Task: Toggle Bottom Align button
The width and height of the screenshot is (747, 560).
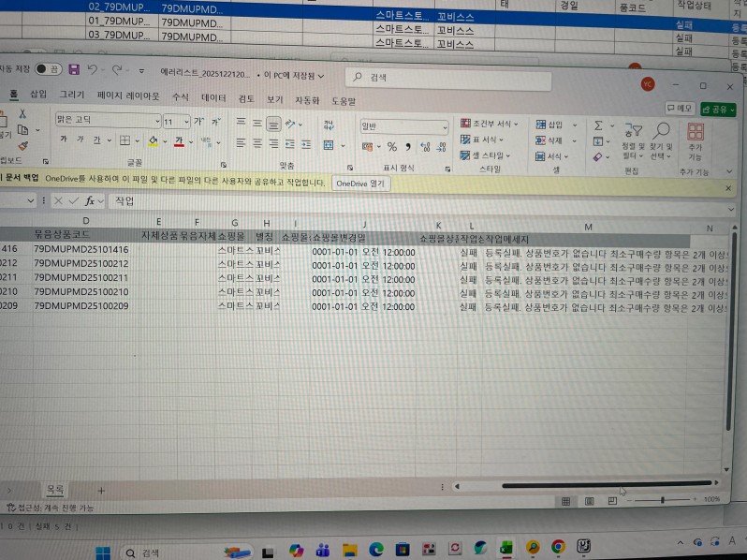Action: 273,124
